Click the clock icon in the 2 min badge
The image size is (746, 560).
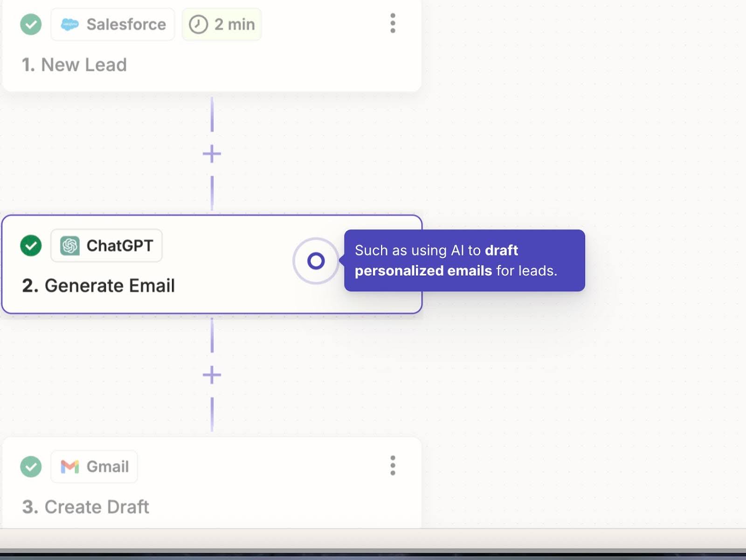[198, 24]
